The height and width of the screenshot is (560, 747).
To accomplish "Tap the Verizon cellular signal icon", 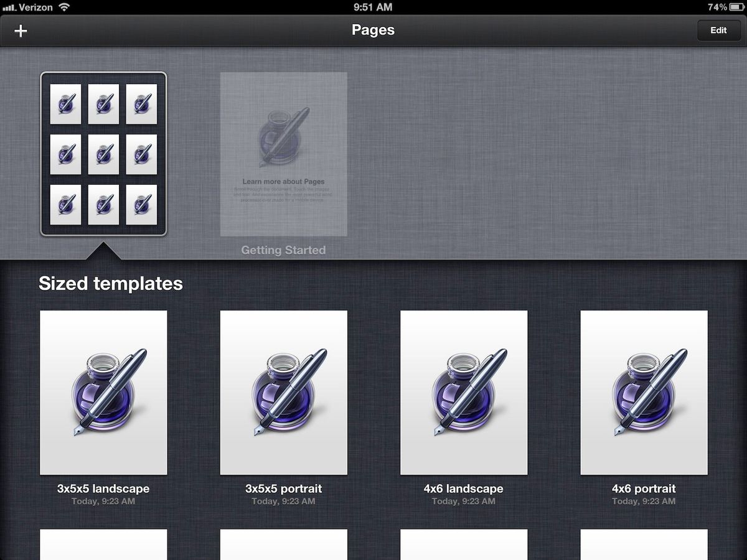I will point(7,7).
